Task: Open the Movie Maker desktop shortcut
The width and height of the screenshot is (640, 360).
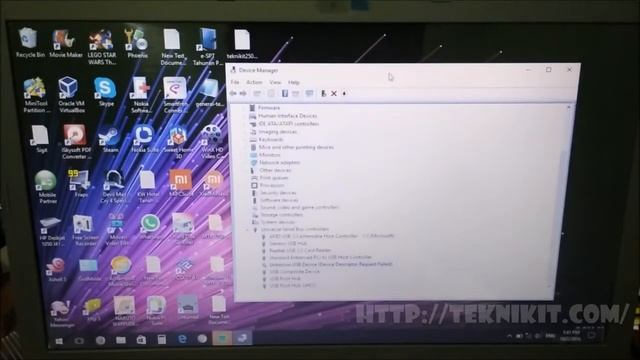Action: pyautogui.click(x=65, y=43)
